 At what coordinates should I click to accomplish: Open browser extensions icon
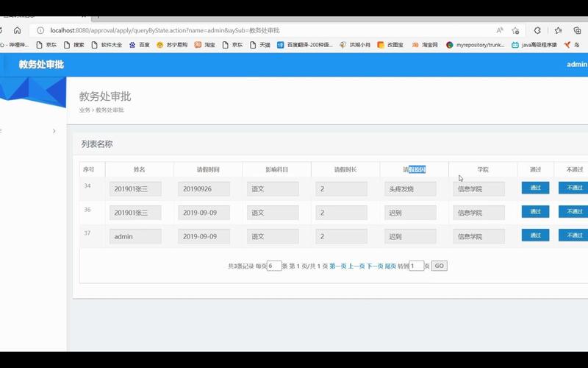point(537,30)
